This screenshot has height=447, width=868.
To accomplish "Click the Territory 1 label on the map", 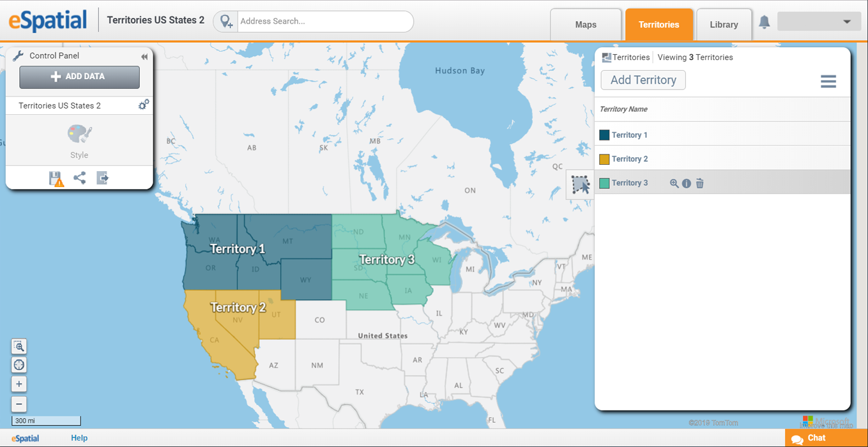I will [238, 249].
